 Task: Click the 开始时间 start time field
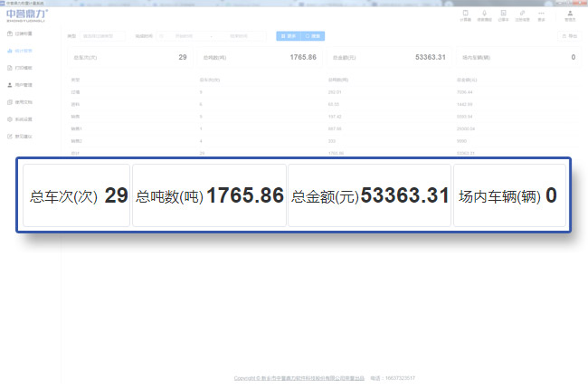(186, 36)
